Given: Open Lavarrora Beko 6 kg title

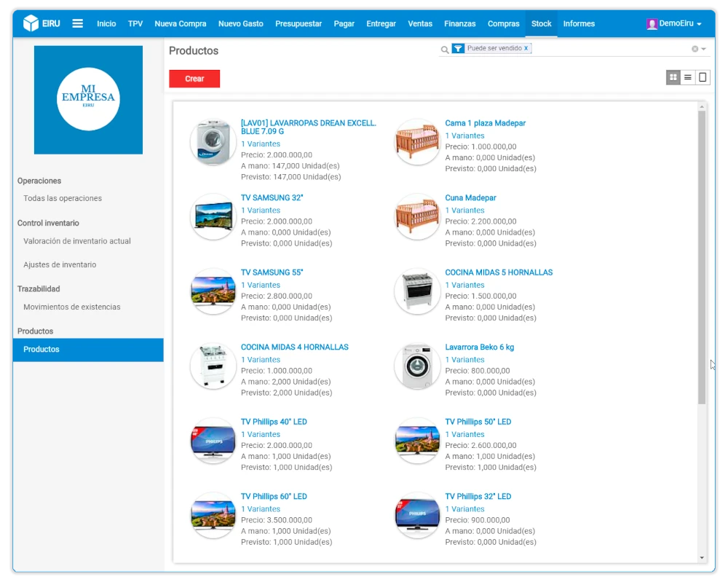Looking at the screenshot, I should [479, 347].
